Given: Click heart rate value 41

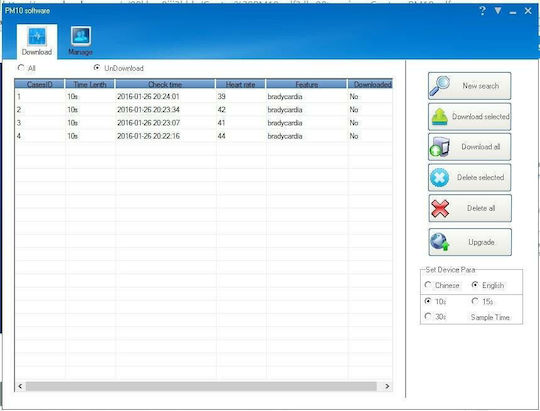Looking at the screenshot, I should [221, 123].
